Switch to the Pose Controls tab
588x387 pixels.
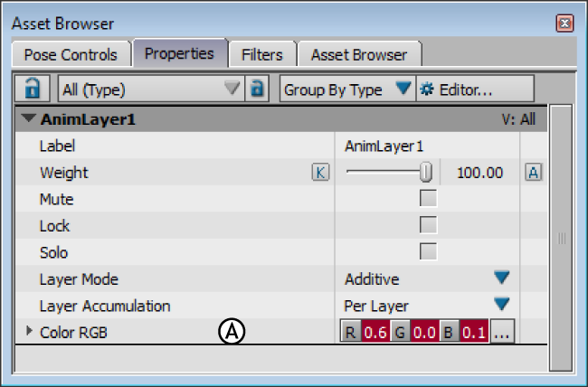(70, 54)
